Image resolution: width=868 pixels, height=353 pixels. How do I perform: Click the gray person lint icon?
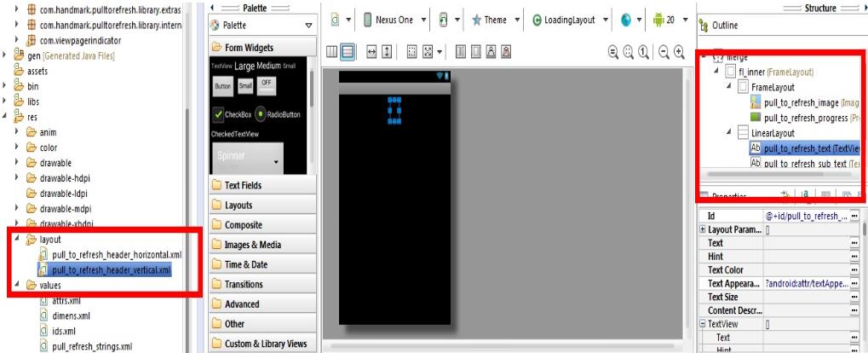click(491, 51)
